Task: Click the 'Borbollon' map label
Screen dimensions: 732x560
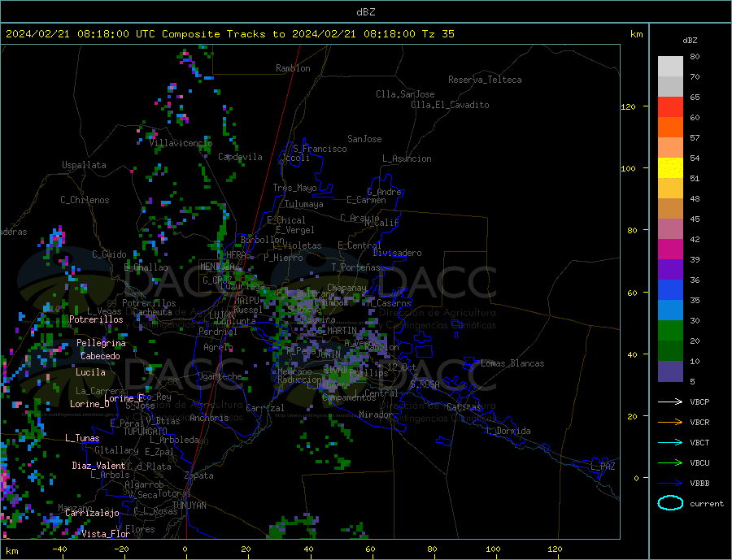Action: pyautogui.click(x=263, y=240)
